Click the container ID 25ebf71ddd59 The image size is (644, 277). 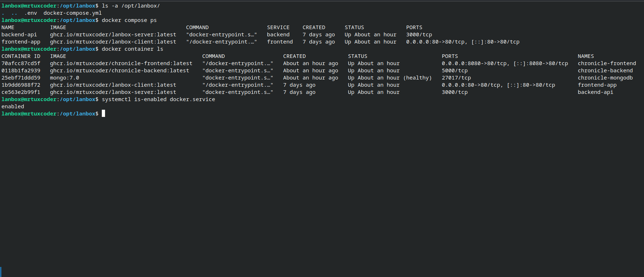[21, 78]
